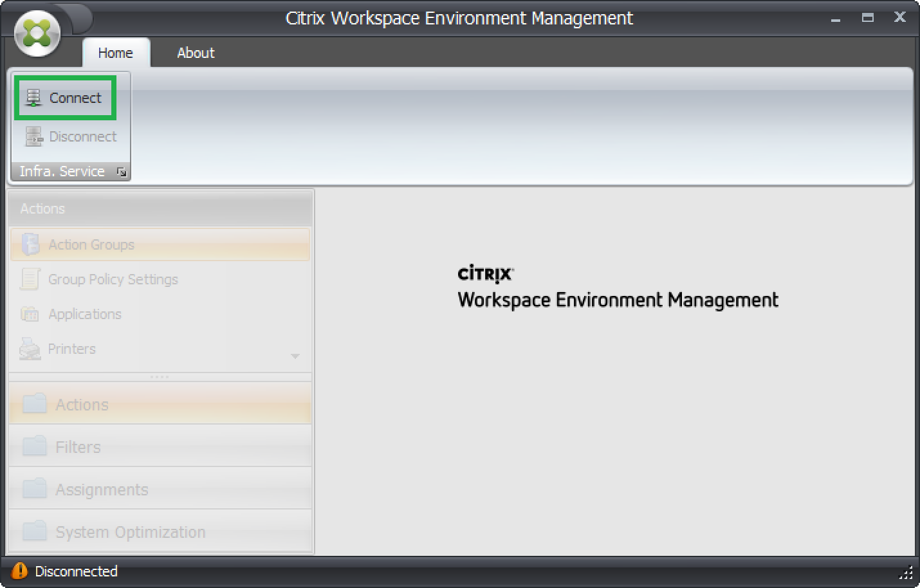920x588 pixels.
Task: Select the Home ribbon tab
Action: (116, 53)
